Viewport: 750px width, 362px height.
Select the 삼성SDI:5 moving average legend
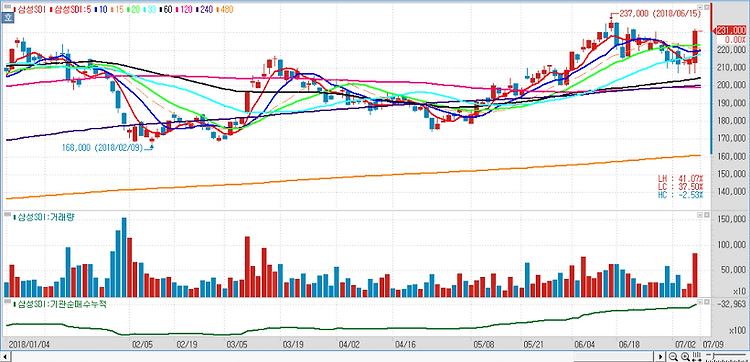point(70,9)
